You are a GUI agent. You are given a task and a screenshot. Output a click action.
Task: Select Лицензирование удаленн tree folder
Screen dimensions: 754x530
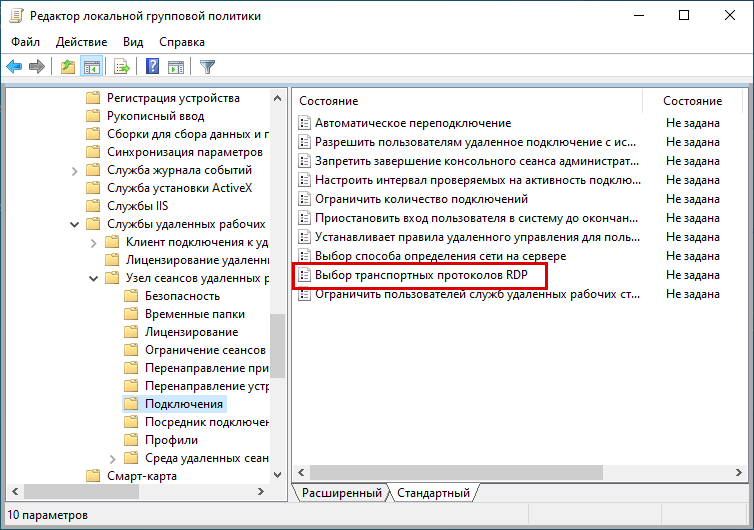(x=197, y=260)
